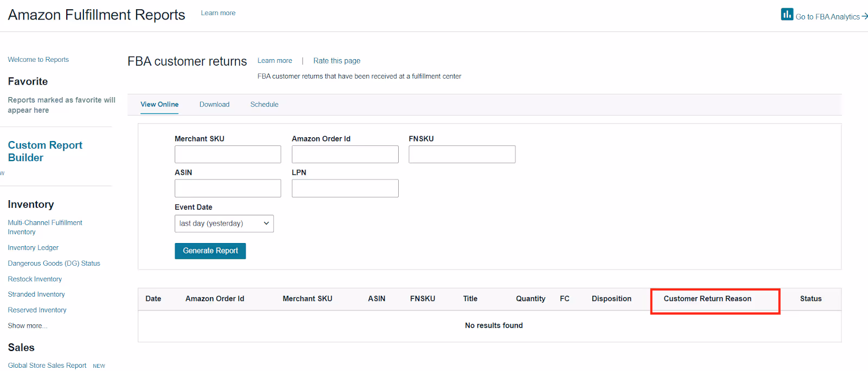The height and width of the screenshot is (371, 868).
Task: Open the Inventory Ledger report
Action: click(x=33, y=248)
